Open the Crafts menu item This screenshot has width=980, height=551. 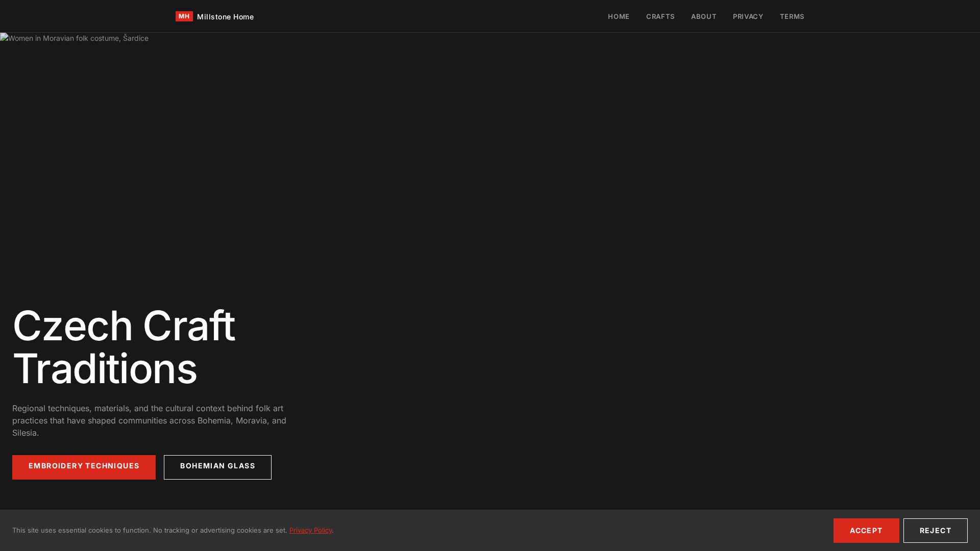660,16
